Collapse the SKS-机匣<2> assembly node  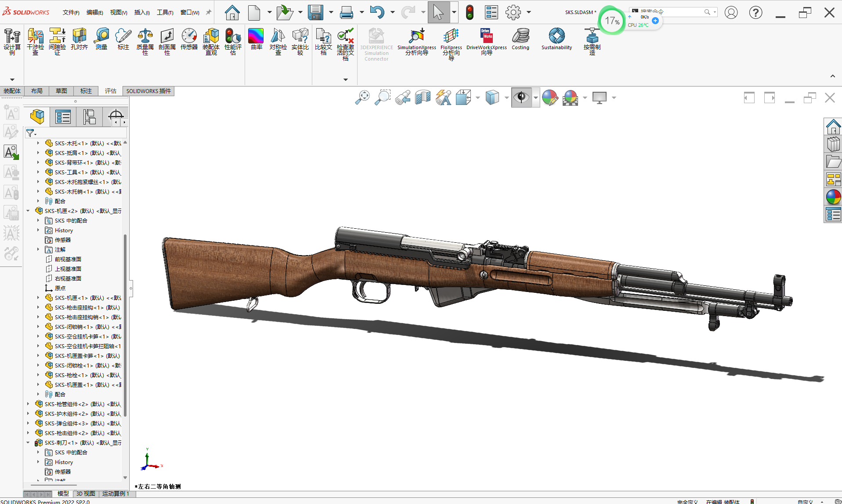click(x=28, y=211)
